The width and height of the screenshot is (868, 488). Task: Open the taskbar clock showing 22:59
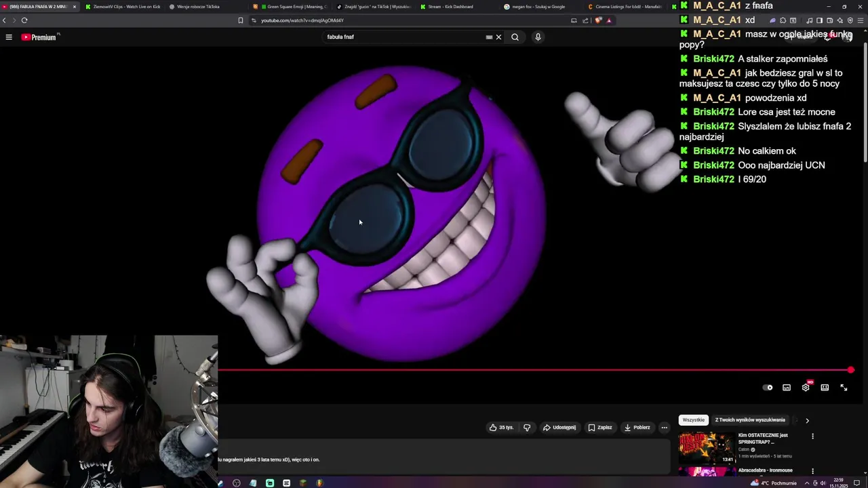(x=839, y=483)
